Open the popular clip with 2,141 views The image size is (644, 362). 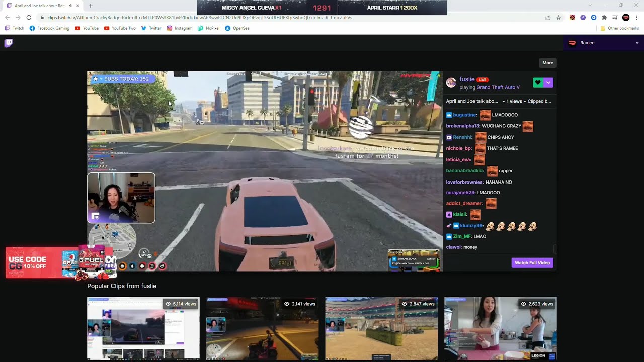click(262, 328)
